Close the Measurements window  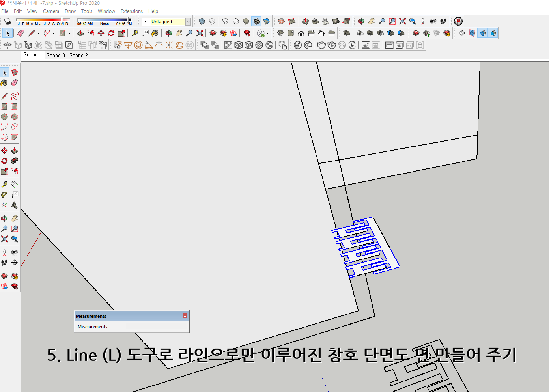(x=185, y=315)
